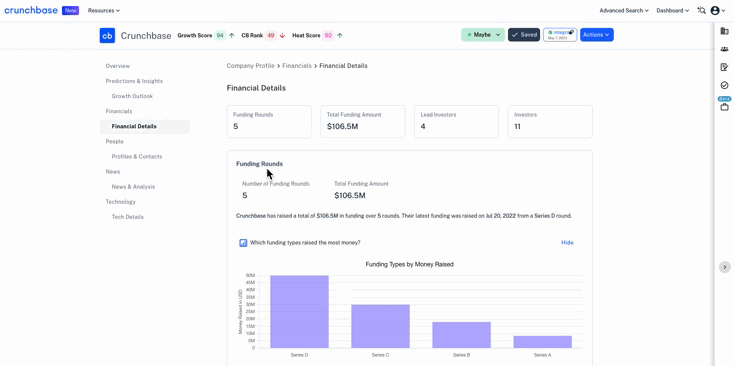The width and height of the screenshot is (734, 366).
Task: Expand the right sidebar arrow handle
Action: tap(724, 267)
